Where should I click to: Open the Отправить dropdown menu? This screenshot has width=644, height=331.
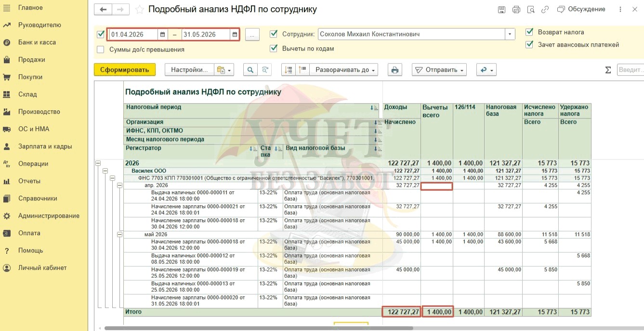coord(440,70)
